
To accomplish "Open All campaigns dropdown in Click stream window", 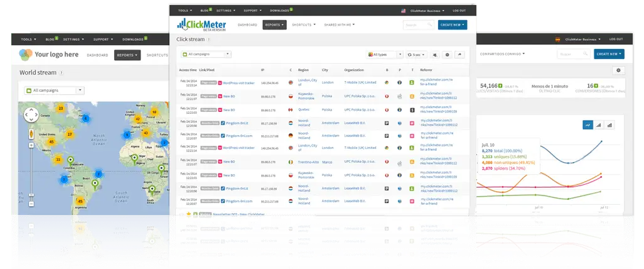I will 206,54.
